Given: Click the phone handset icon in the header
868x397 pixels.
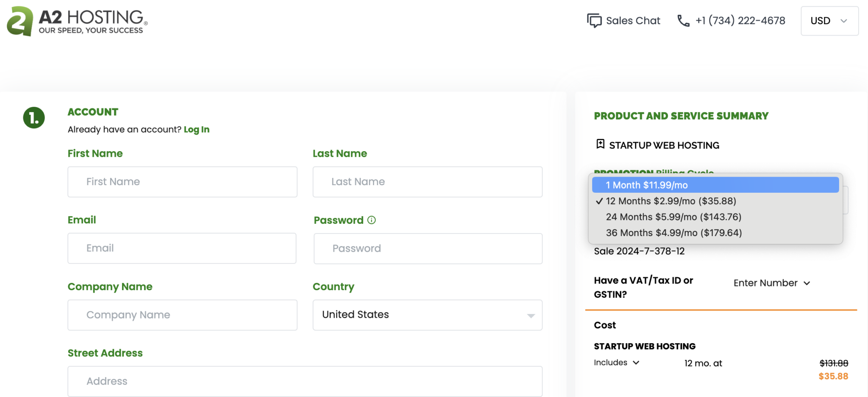Looking at the screenshot, I should [x=683, y=20].
